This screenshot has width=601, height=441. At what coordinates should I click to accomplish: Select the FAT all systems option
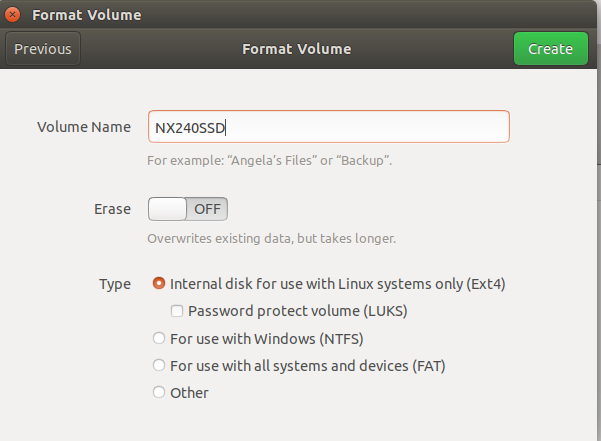tap(158, 366)
